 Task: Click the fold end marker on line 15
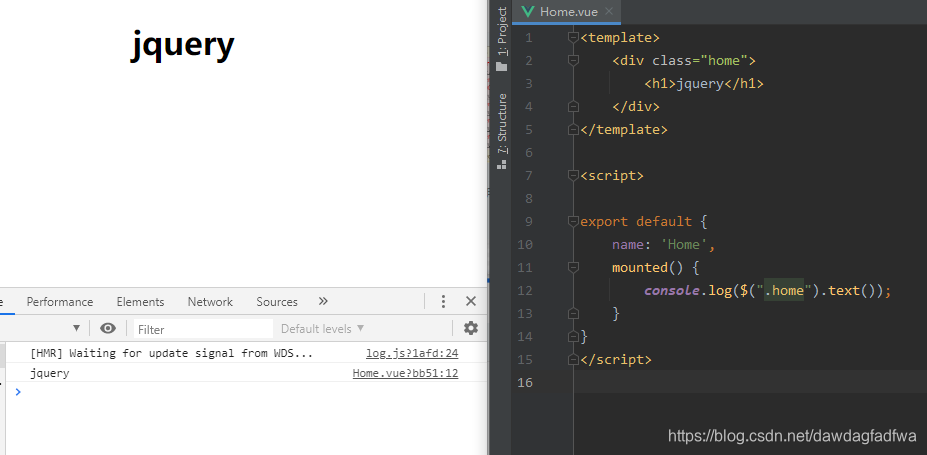572,359
